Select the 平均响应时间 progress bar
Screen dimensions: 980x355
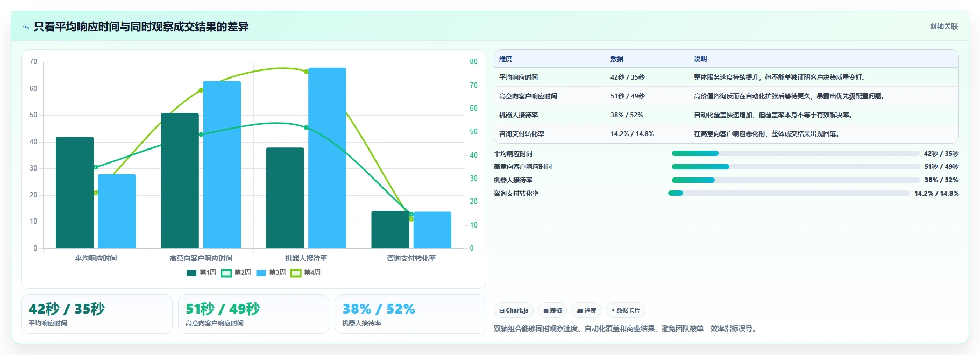click(796, 153)
